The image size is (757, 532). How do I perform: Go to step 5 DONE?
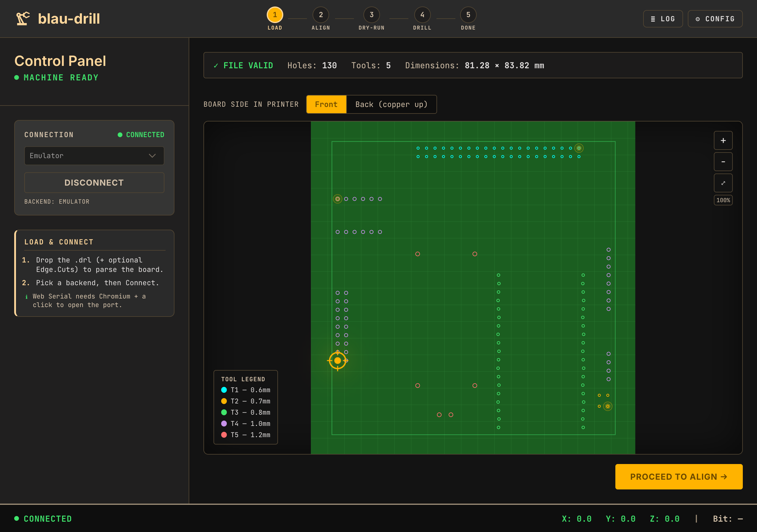468,15
